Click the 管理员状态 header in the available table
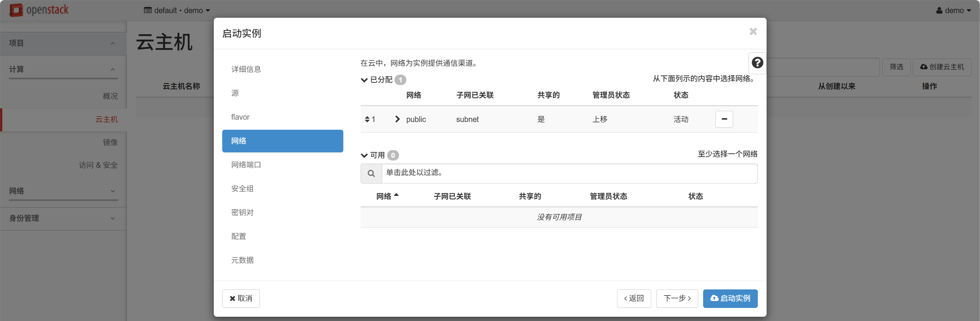The image size is (980, 321). pyautogui.click(x=608, y=196)
